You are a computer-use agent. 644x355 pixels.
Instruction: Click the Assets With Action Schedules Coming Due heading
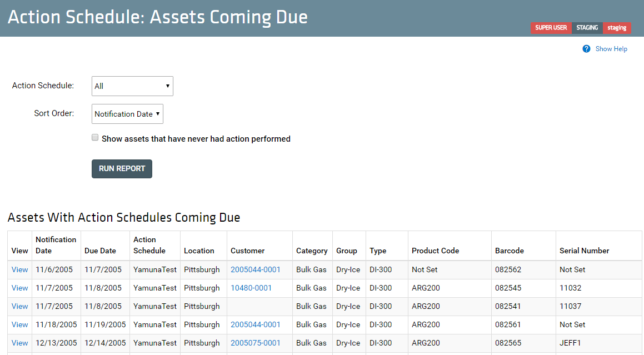click(x=124, y=217)
